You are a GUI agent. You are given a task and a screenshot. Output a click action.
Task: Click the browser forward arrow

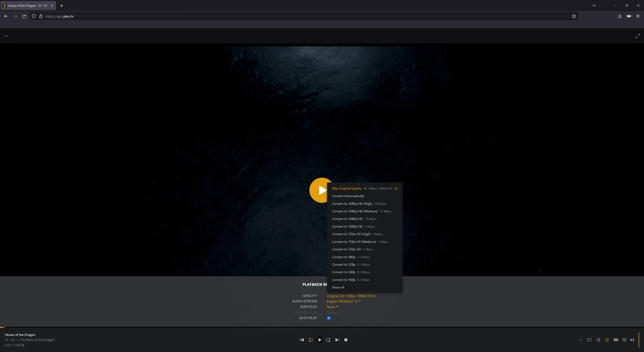point(15,16)
